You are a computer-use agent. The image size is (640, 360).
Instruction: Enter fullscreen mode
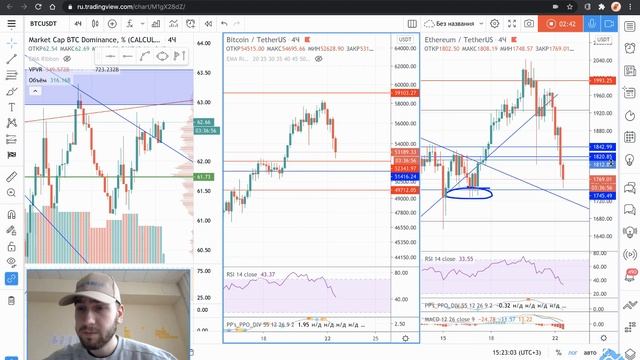click(x=512, y=24)
